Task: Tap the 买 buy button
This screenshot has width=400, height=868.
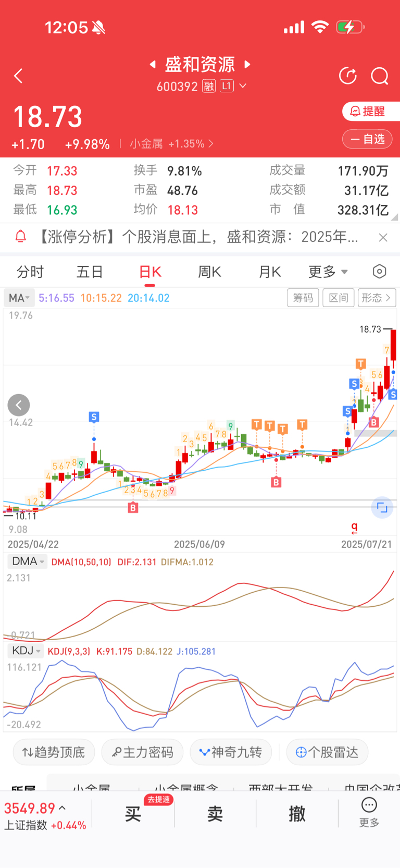Action: [133, 814]
